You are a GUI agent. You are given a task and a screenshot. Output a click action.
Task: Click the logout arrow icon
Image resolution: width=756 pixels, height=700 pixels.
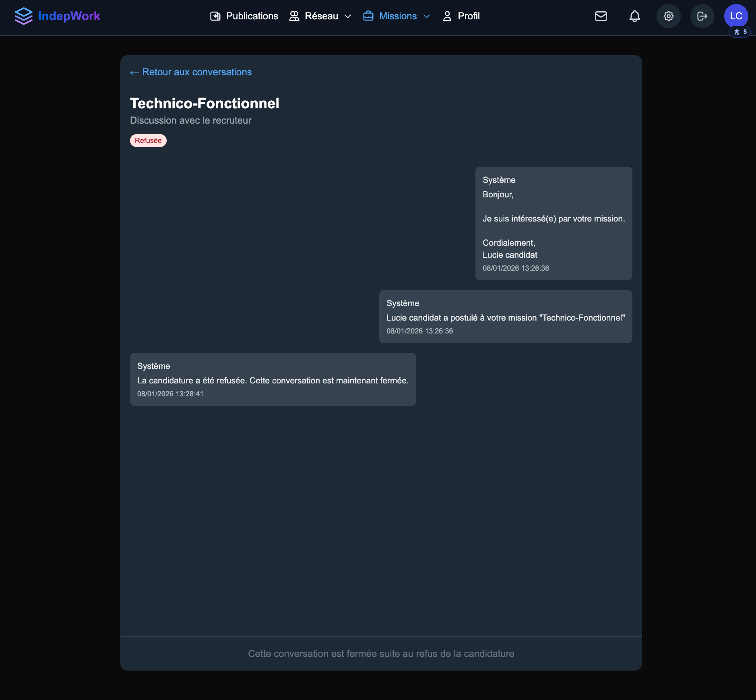[x=702, y=16]
